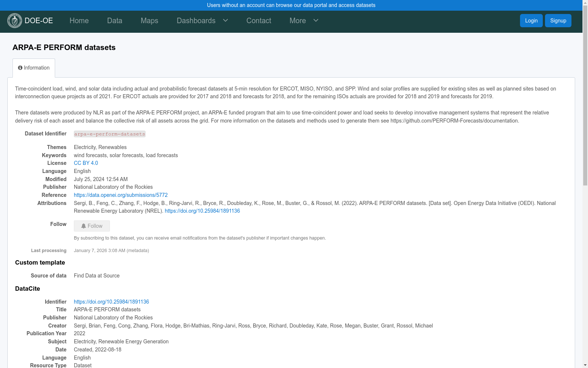Click the 'DataCite' heading
Viewport: 588px width, 368px height.
[28, 289]
